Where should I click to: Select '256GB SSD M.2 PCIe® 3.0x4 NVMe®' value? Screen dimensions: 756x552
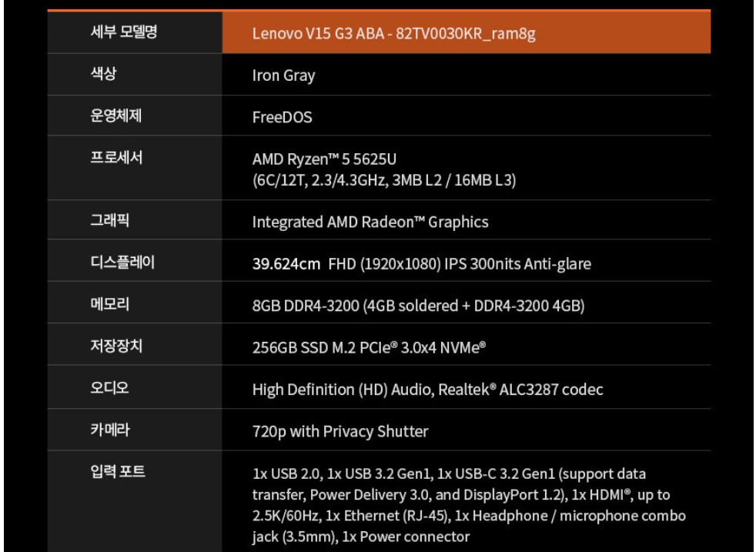[x=370, y=347]
